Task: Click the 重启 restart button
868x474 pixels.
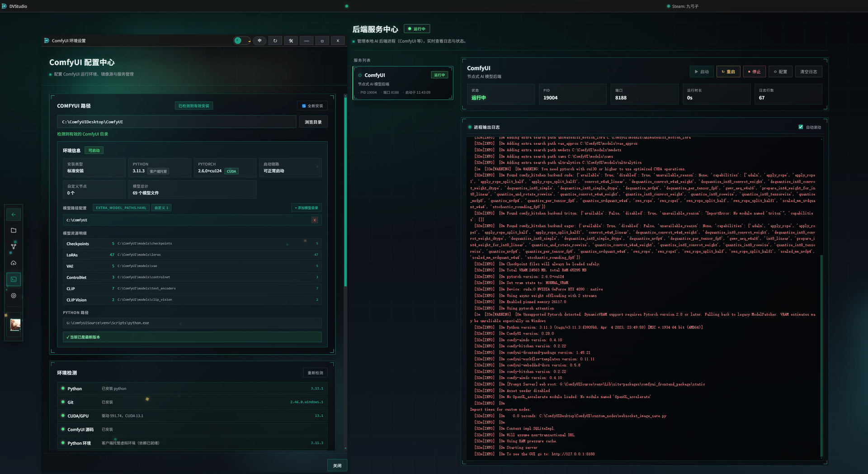Action: click(x=728, y=71)
